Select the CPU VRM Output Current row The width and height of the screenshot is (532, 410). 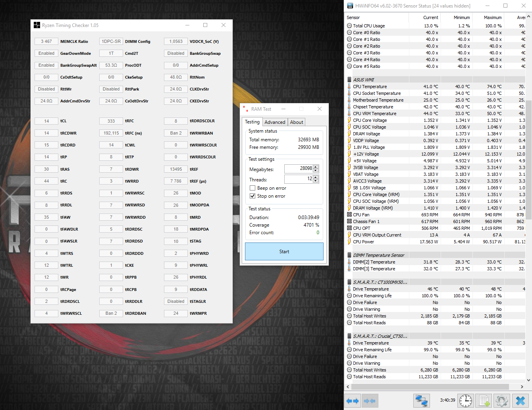436,235
